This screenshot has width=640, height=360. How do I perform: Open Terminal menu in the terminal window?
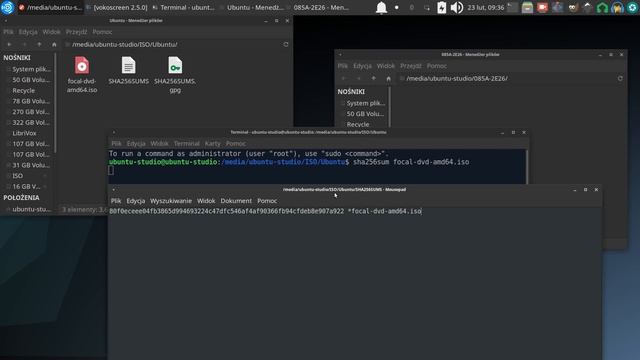187,143
